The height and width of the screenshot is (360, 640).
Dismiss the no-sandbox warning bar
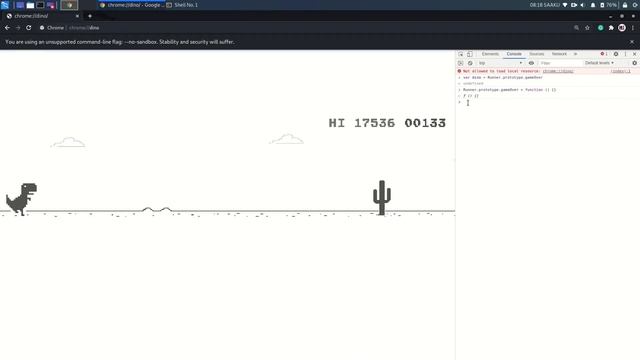tap(632, 42)
